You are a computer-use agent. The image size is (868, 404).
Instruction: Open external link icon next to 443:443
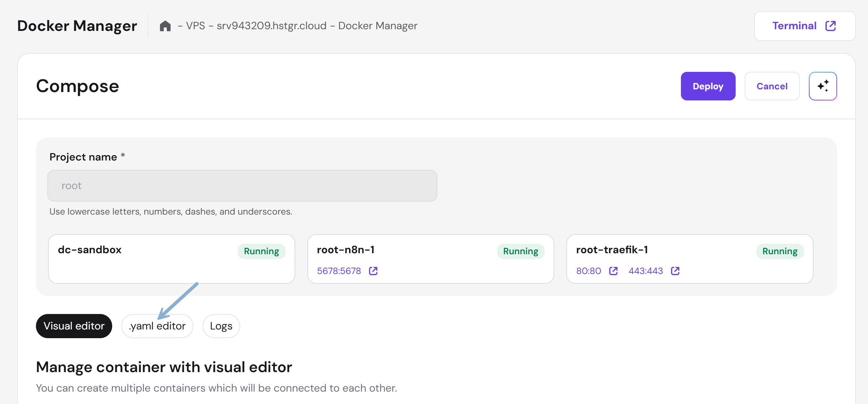click(675, 271)
